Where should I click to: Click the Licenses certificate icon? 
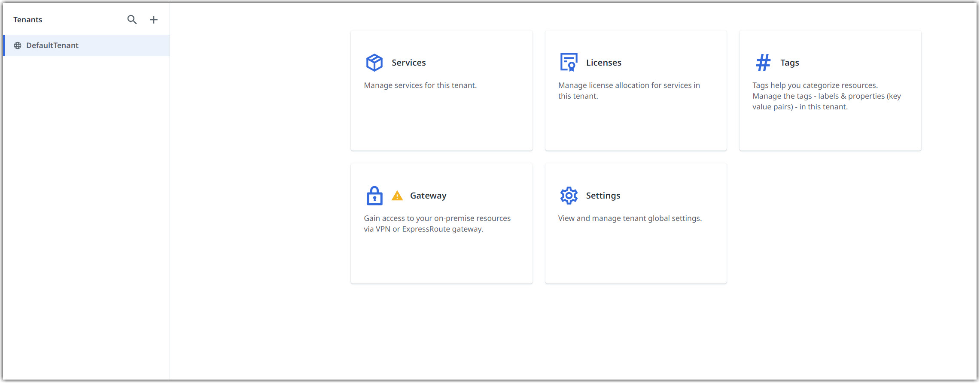point(569,63)
